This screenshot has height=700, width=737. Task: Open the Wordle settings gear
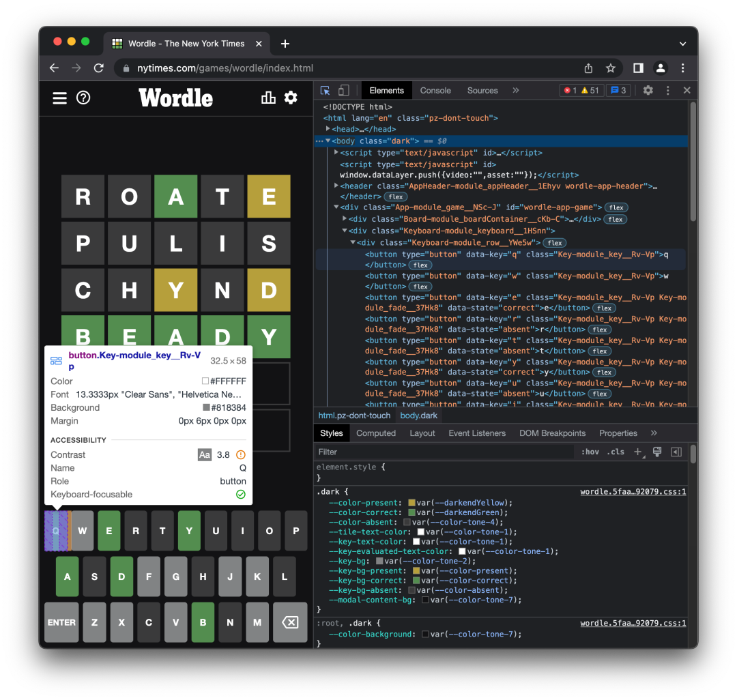tap(291, 98)
